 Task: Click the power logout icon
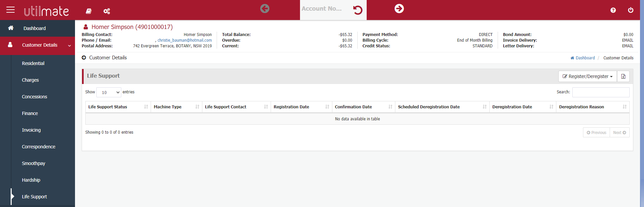point(630,10)
